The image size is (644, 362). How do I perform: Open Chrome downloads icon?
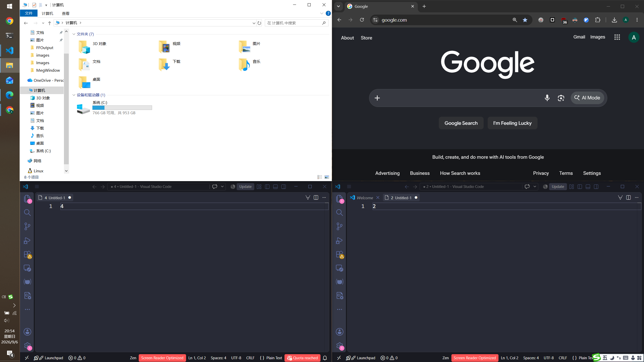(x=614, y=20)
